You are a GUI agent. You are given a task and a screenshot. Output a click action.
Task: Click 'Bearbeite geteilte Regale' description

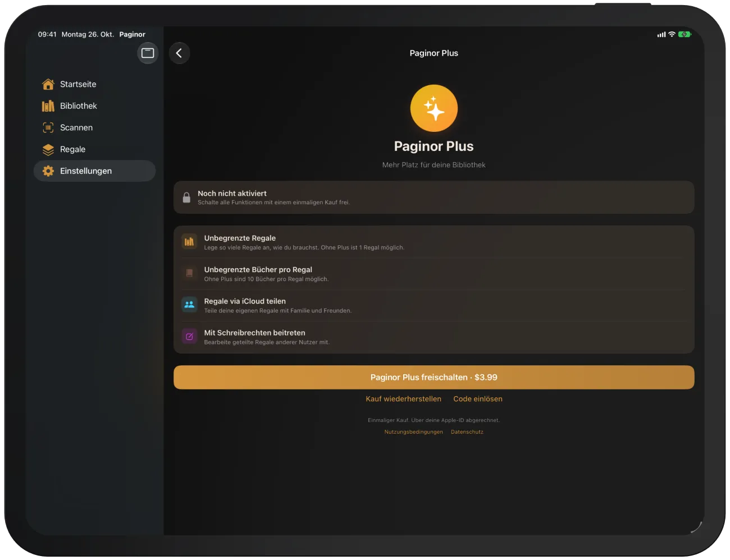coord(267,342)
